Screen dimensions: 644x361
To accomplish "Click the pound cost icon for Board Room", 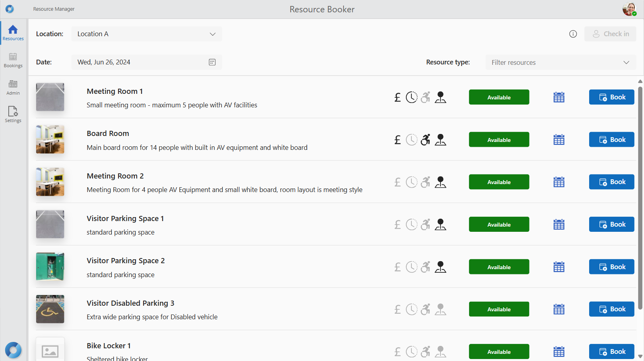I will pos(397,140).
